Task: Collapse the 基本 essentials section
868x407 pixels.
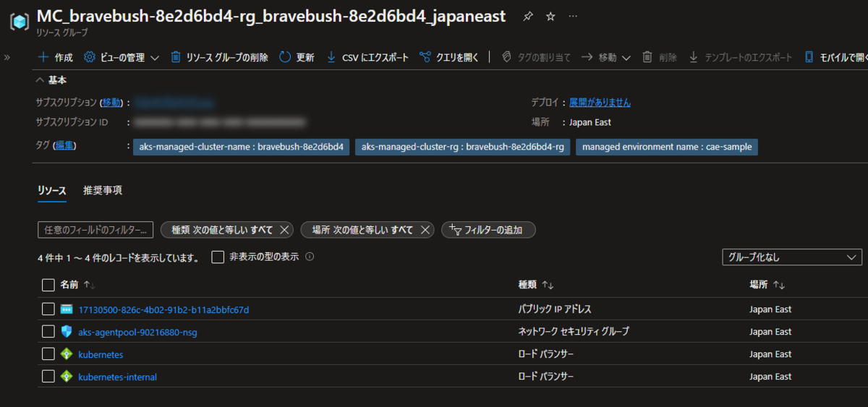Action: coord(51,80)
